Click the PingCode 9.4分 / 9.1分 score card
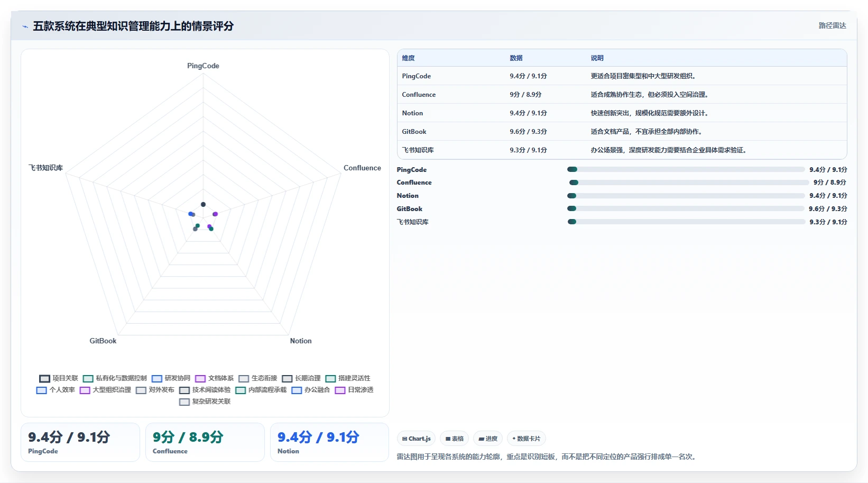868x483 pixels. tap(80, 442)
